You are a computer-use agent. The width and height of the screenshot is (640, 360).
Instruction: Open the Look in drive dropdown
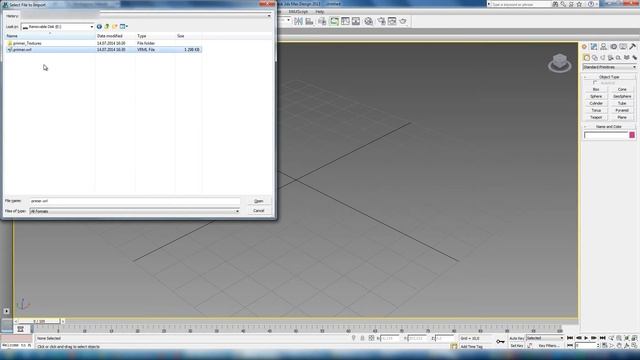click(58, 27)
